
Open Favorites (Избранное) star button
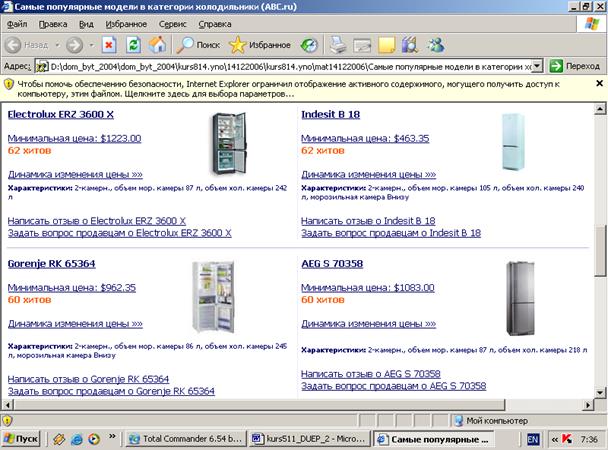(259, 44)
